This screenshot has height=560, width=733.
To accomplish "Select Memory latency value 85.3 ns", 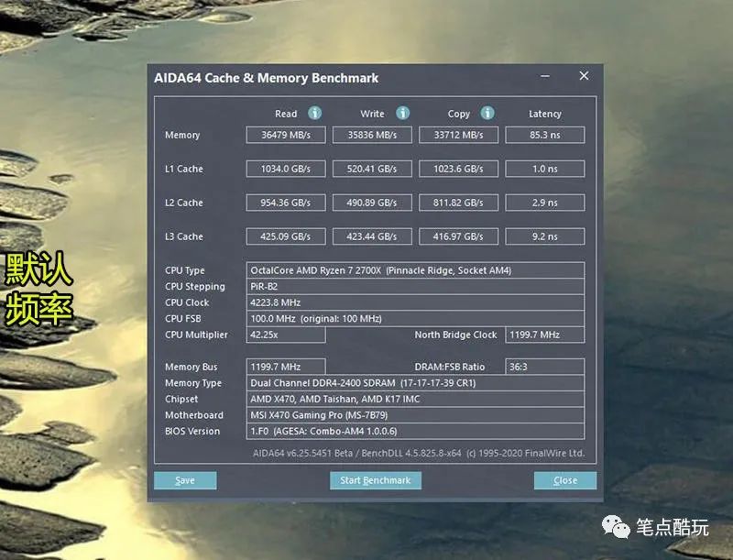I will click(545, 135).
